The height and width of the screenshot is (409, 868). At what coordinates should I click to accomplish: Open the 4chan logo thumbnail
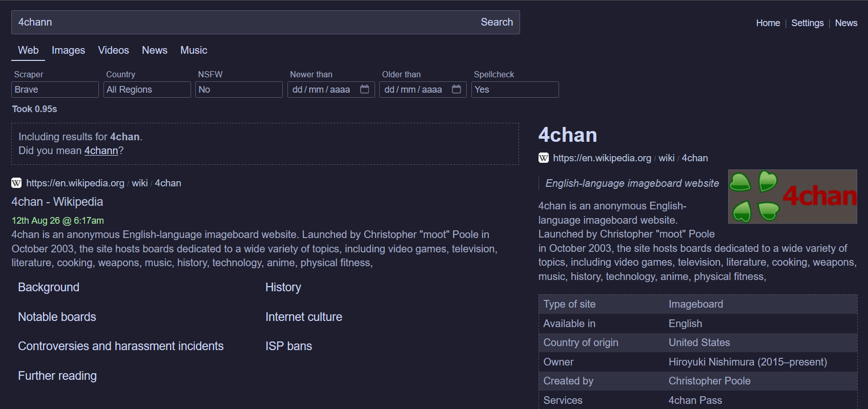tap(792, 197)
